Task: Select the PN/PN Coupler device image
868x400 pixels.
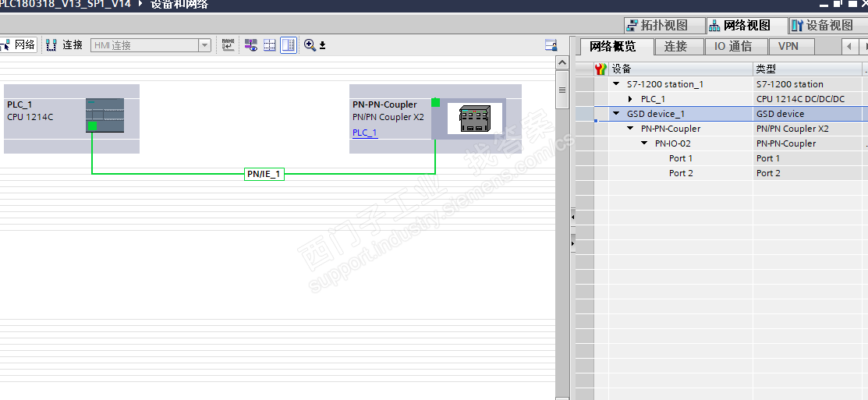Action: click(475, 119)
